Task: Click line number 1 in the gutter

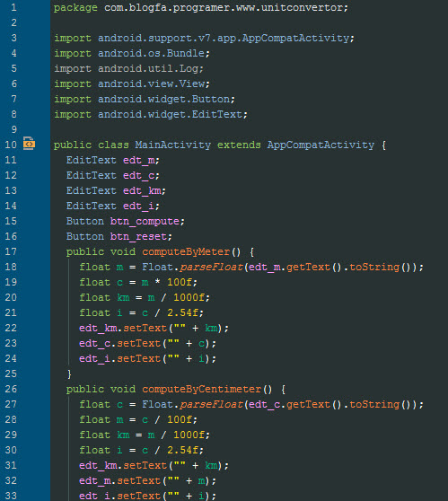Action: [x=13, y=7]
